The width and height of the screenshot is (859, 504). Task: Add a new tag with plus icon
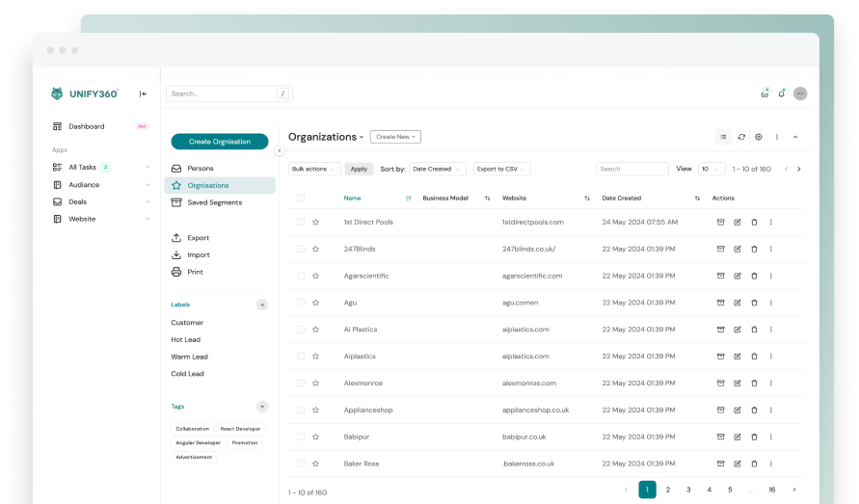[262, 407]
